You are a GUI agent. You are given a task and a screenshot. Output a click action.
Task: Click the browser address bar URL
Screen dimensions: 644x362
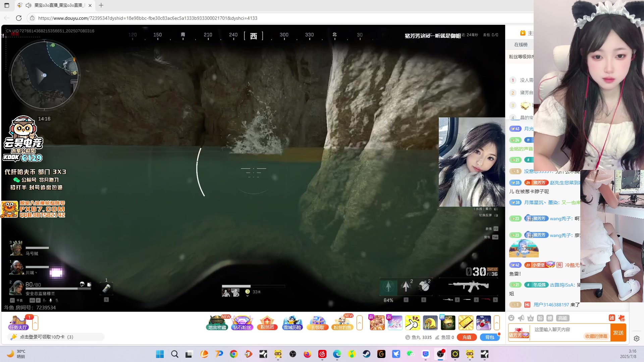tap(148, 18)
